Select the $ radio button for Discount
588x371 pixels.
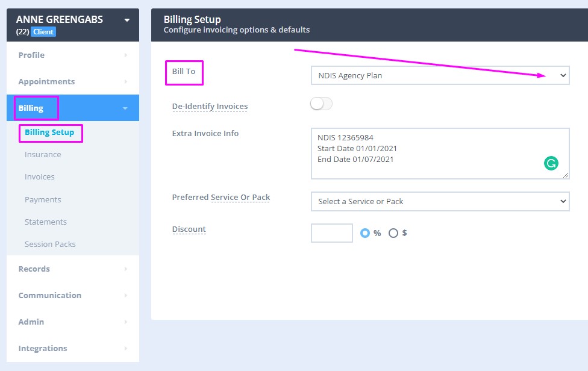point(393,233)
